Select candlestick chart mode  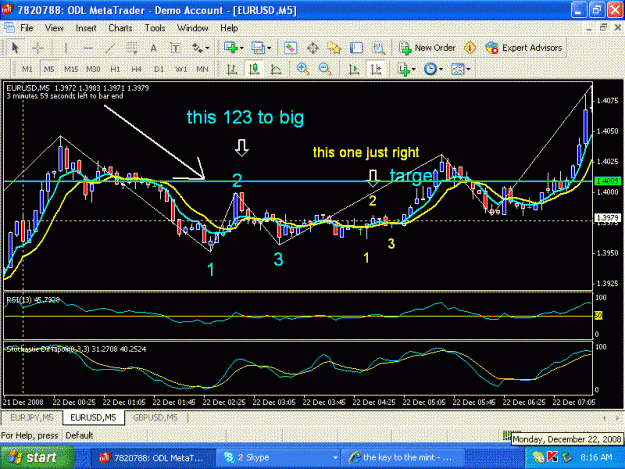coord(254,69)
